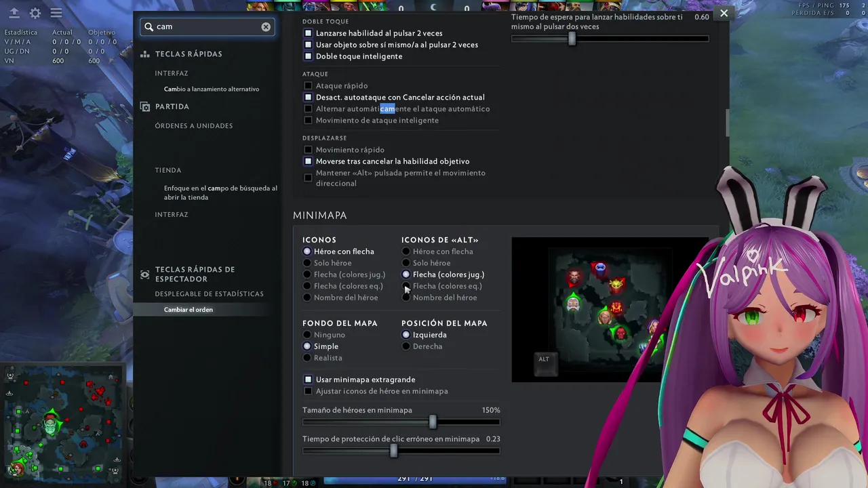
Task: Select Nombre del héroe under Iconos
Action: click(307, 298)
